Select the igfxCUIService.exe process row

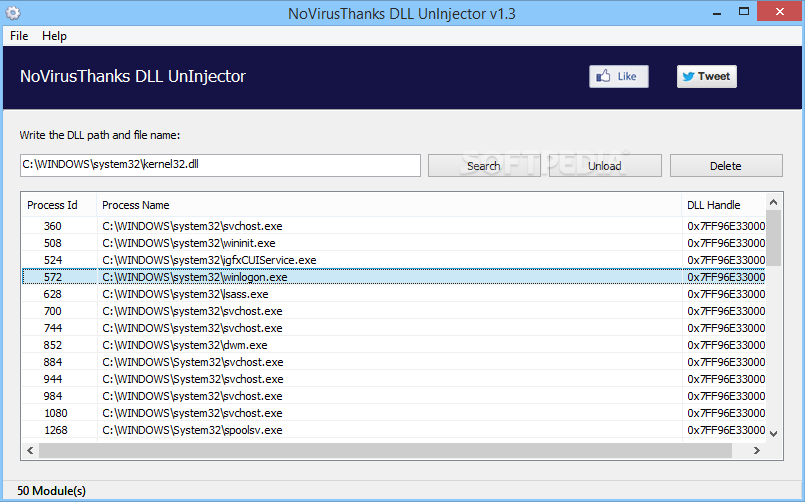point(393,260)
